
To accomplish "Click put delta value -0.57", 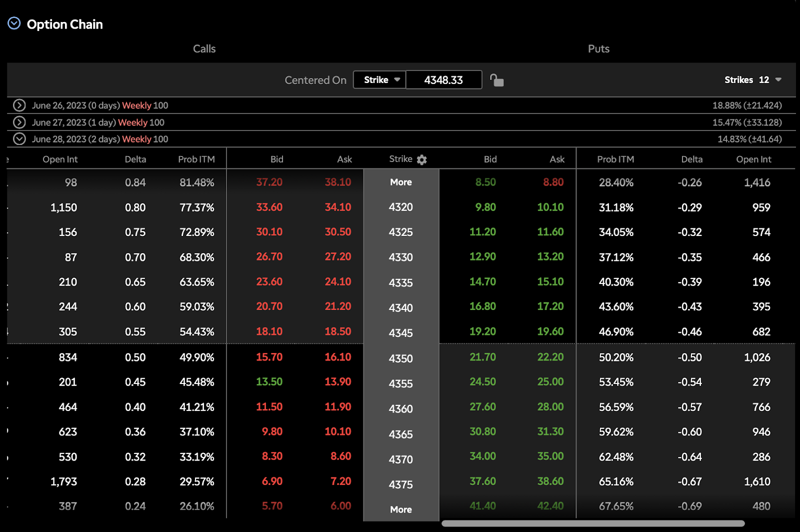I will [x=690, y=407].
